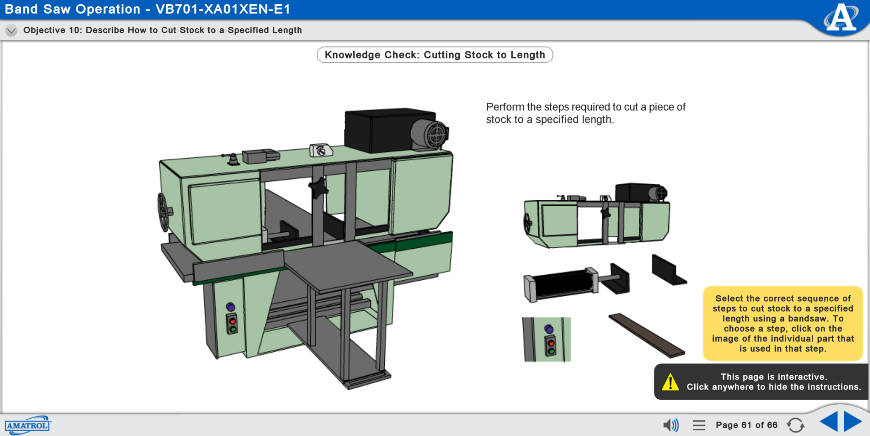Screen dimensions: 870x436
Task: Click the 'This page is interactive' notice
Action: click(x=762, y=382)
